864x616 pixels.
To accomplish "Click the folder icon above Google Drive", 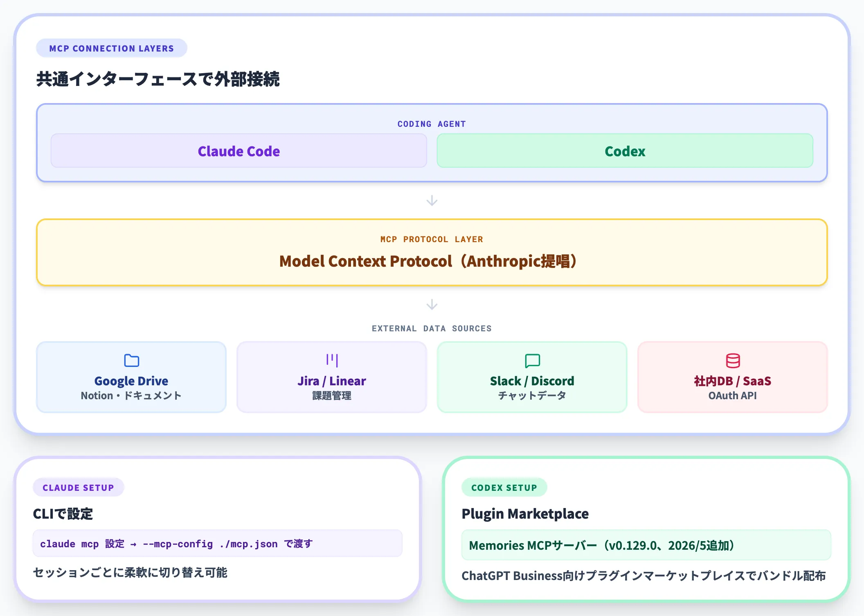I will [131, 360].
